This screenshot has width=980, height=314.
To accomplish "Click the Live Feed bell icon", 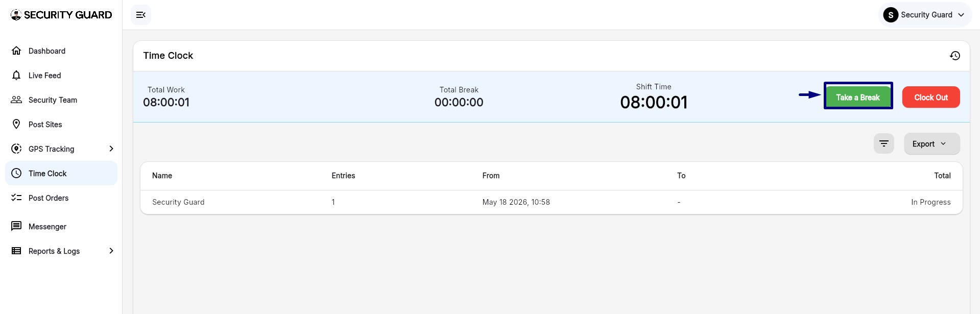I will point(16,75).
